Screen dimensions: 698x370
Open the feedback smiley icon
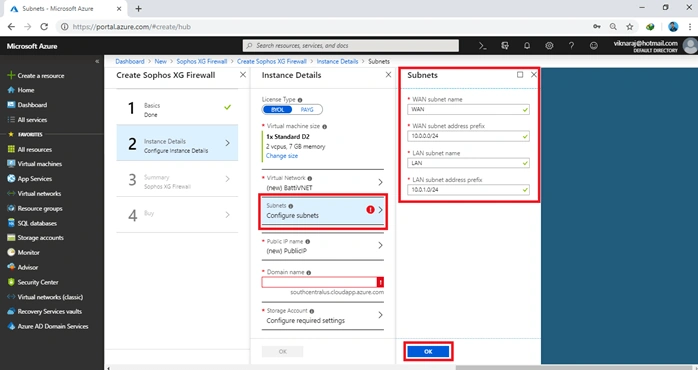593,45
